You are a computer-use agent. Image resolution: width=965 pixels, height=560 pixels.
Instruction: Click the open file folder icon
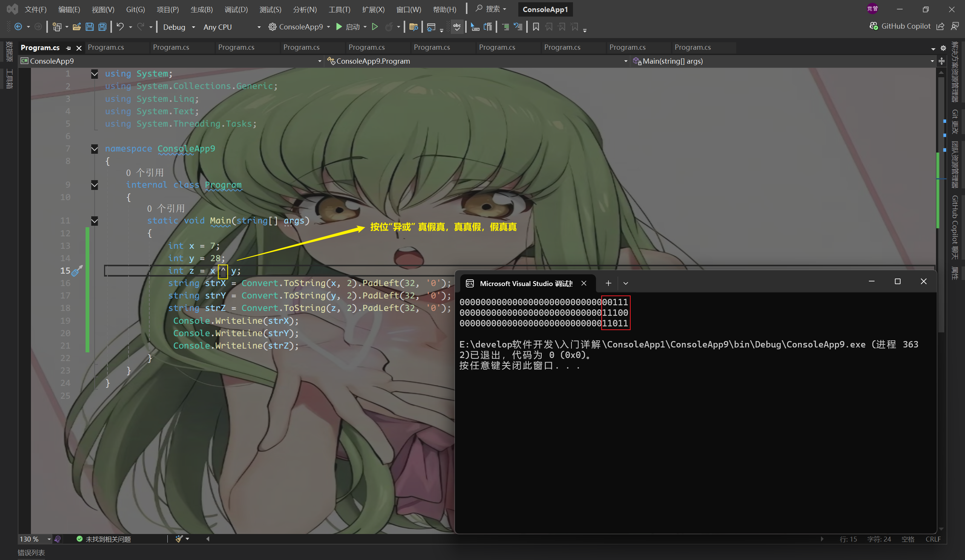point(77,27)
